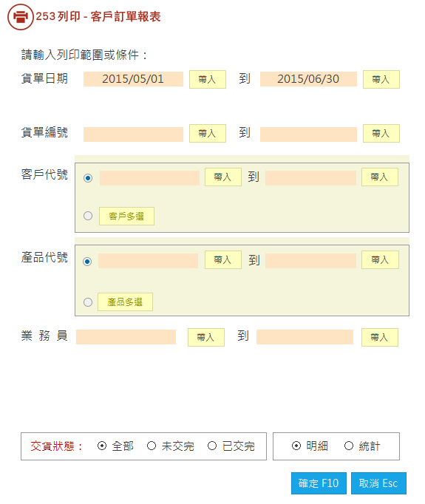
Task: Open the 產品多選 selection button
Action: click(126, 302)
